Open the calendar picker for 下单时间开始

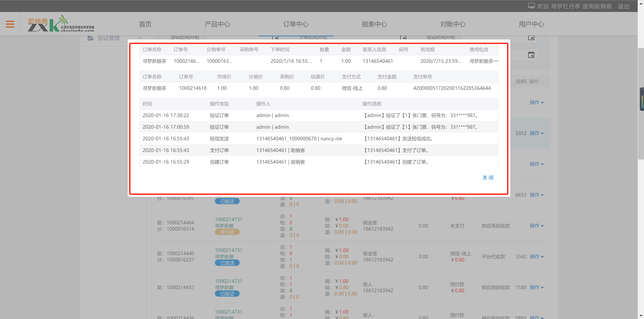coord(403,38)
